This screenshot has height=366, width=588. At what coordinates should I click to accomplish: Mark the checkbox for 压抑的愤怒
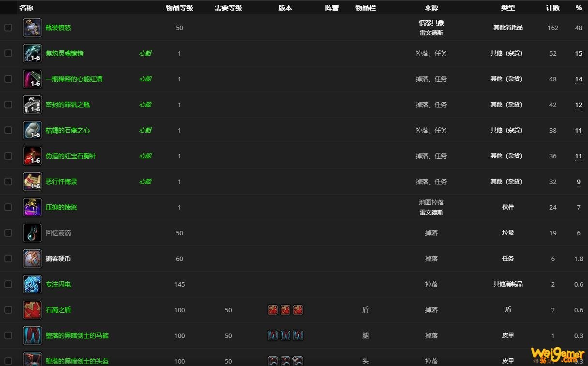[x=8, y=207]
